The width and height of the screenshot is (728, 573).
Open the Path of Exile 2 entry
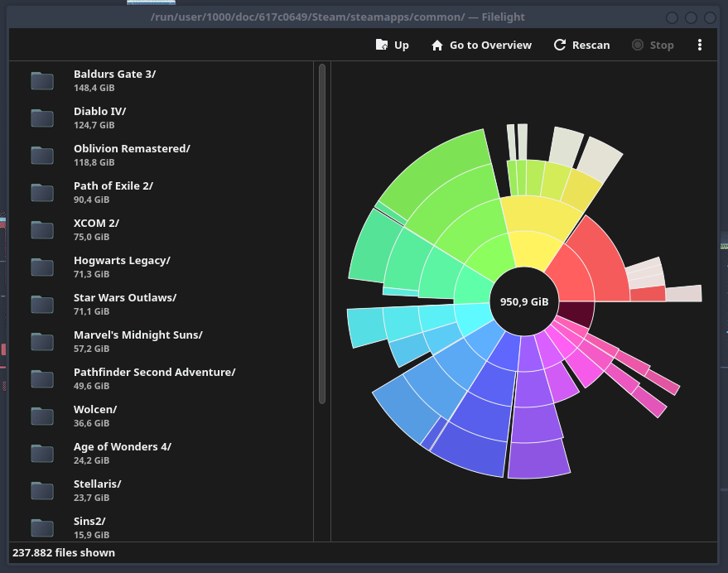pyautogui.click(x=113, y=186)
